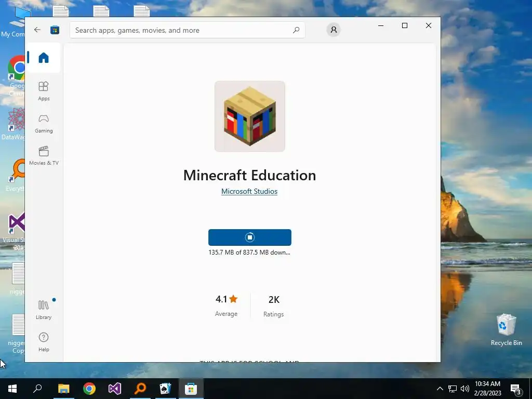
Task: Click the Search apps, games, movies field
Action: (x=187, y=30)
